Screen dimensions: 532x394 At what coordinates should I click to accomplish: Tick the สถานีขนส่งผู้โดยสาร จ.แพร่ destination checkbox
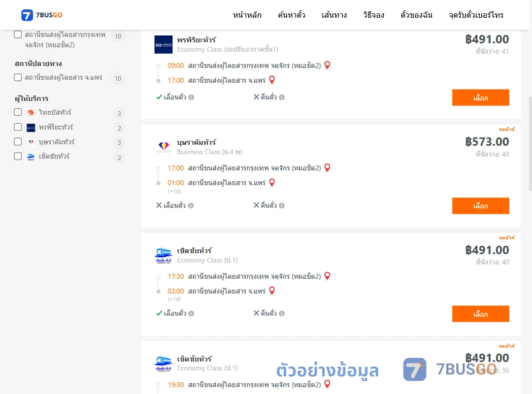point(18,77)
